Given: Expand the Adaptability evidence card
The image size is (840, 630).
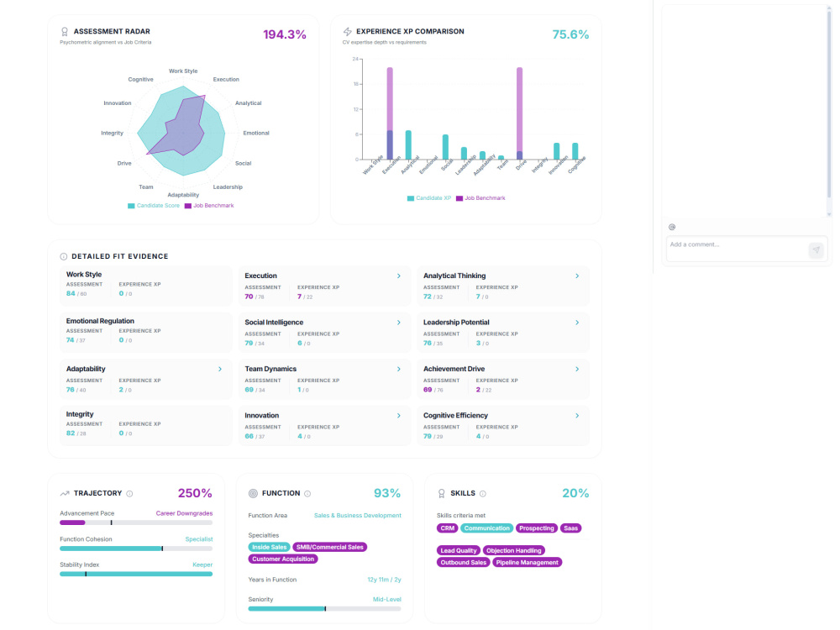Looking at the screenshot, I should (220, 369).
